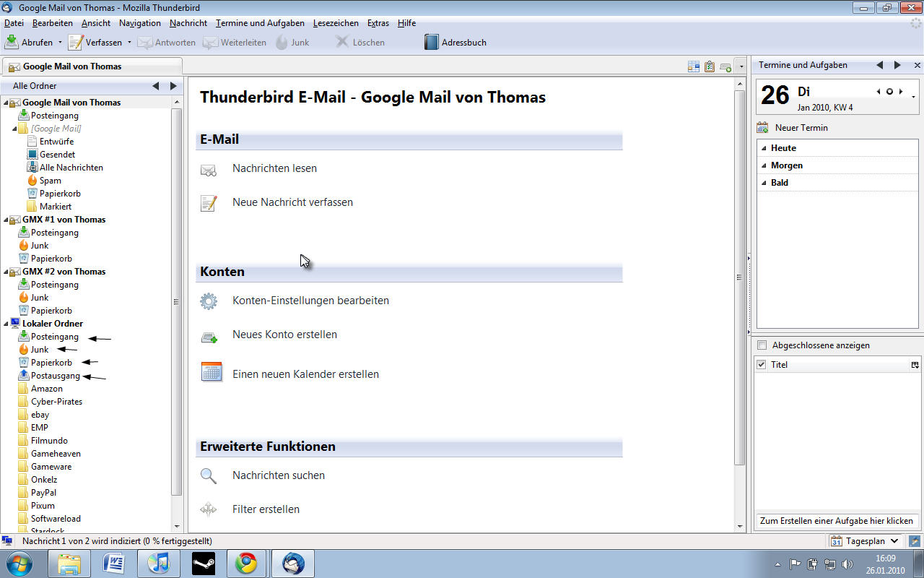This screenshot has height=578, width=924.
Task: Select the Spam folder under Google Mail
Action: click(50, 181)
